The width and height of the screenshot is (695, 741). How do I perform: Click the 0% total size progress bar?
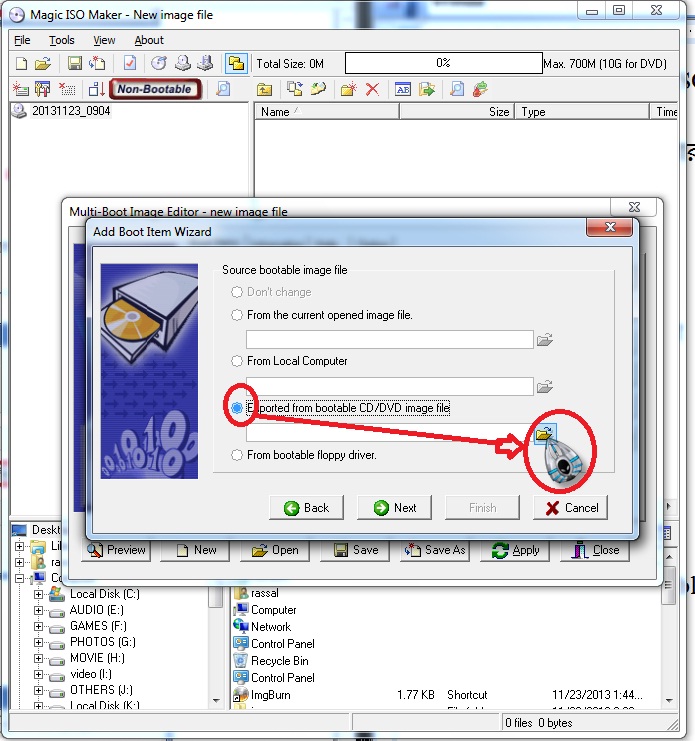tap(444, 63)
